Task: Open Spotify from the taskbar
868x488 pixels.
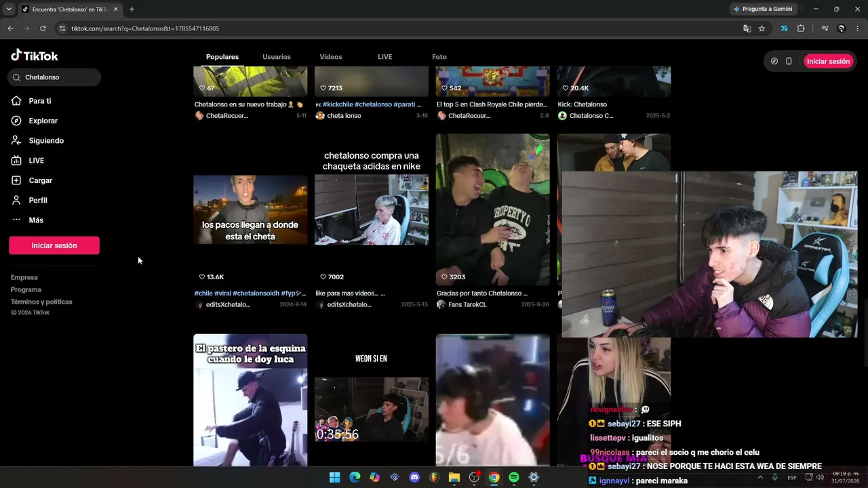Action: pos(514,477)
